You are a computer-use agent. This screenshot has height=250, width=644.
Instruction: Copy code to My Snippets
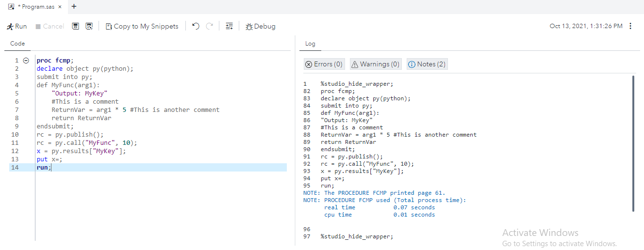[142, 26]
